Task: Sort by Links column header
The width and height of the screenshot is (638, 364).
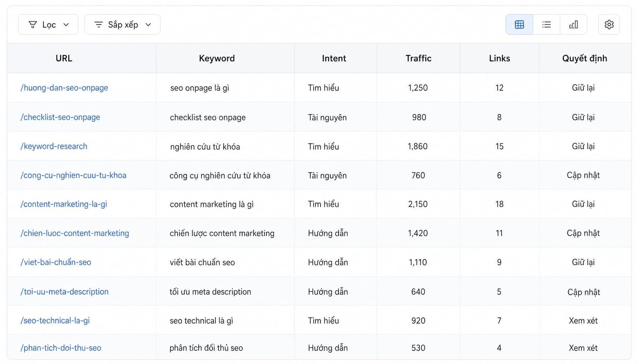Action: tap(499, 58)
